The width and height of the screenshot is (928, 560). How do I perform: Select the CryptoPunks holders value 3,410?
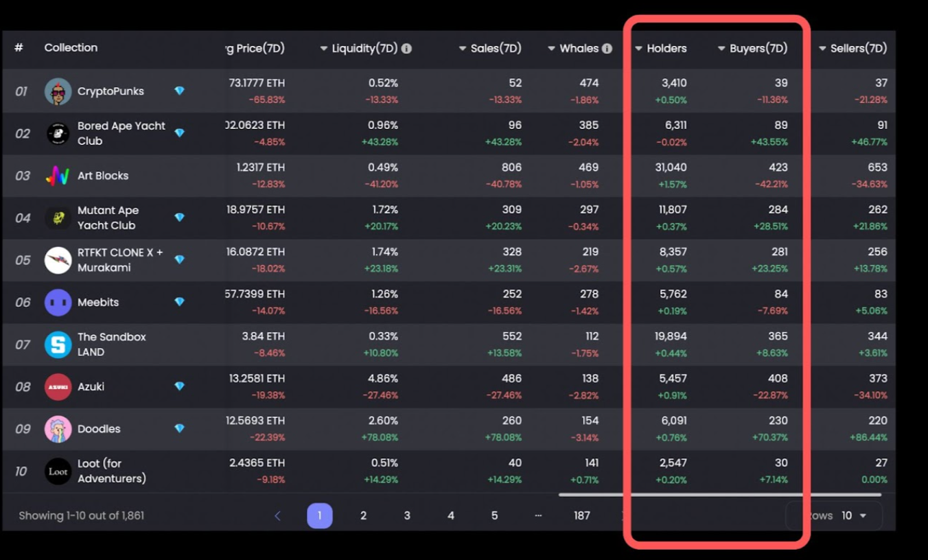tap(674, 83)
